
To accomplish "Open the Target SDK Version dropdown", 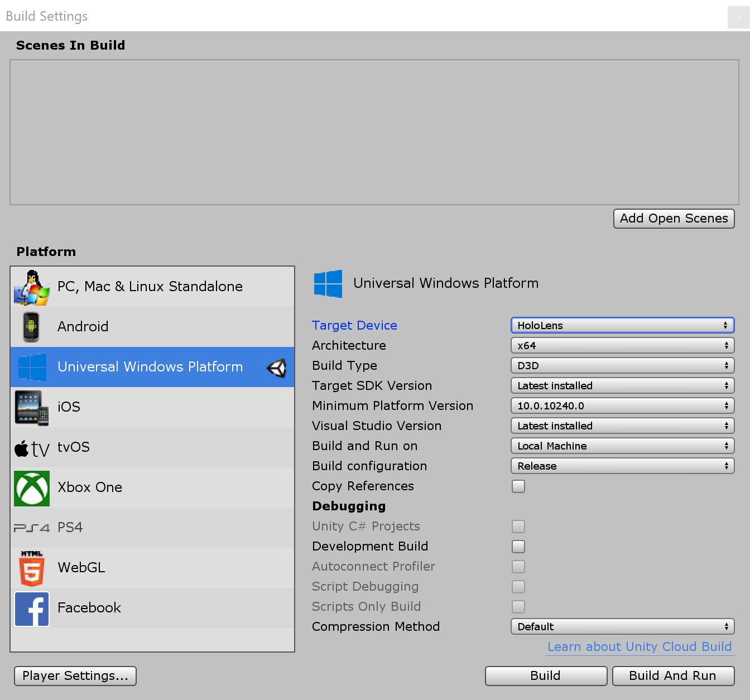I will pos(623,385).
